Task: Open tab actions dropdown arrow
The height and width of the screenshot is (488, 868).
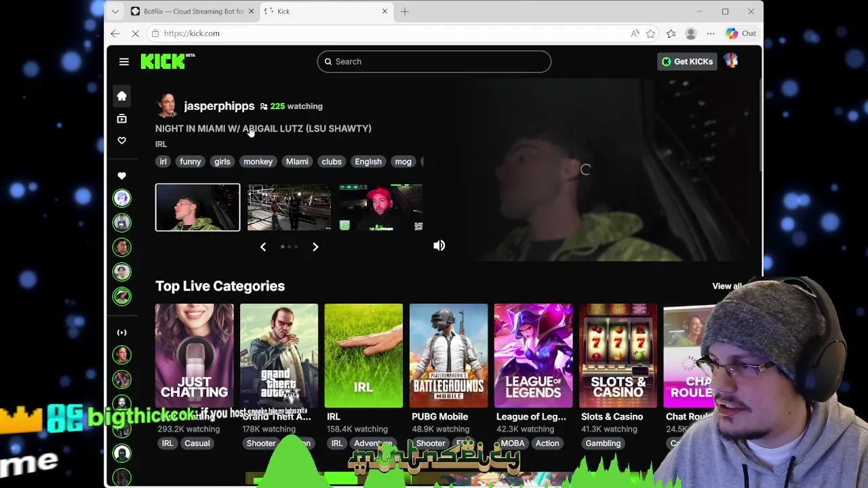Action: (x=115, y=12)
